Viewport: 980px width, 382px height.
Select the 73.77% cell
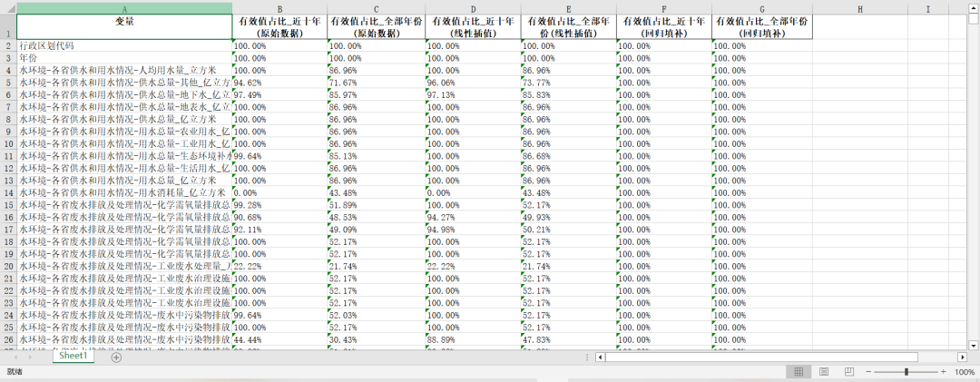pos(569,83)
